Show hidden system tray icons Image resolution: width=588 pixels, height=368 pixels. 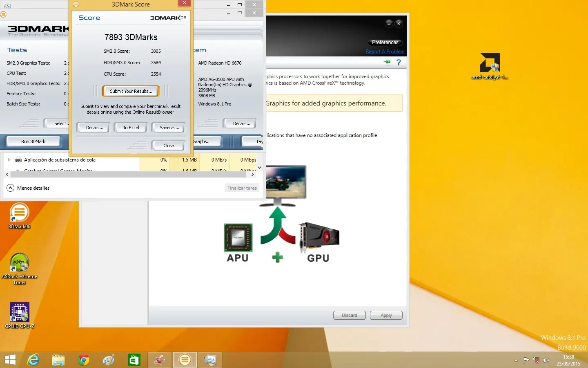516,360
